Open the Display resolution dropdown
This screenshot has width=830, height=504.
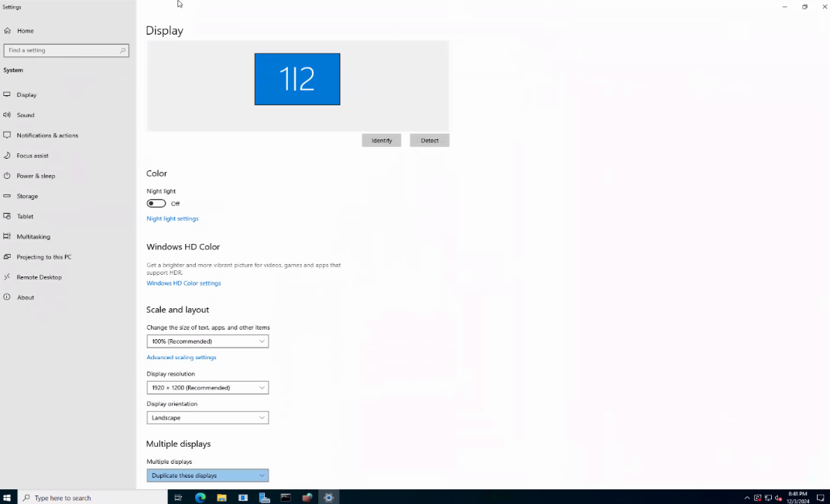(207, 388)
